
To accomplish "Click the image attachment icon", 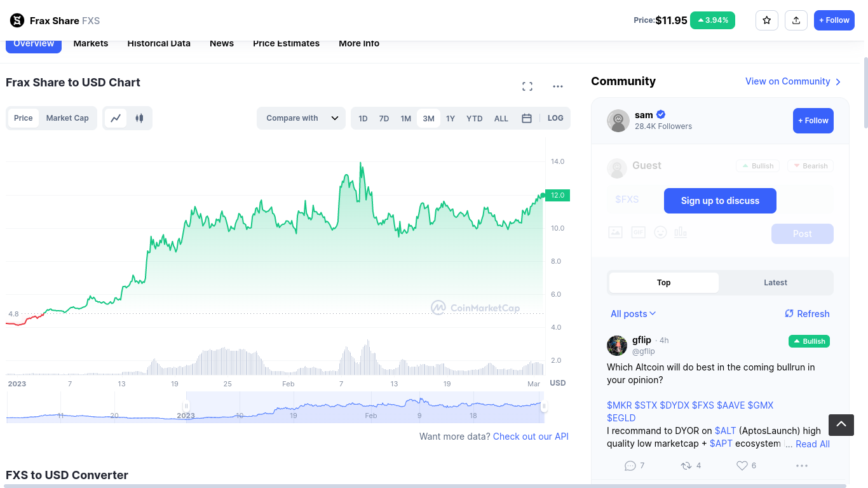I will pyautogui.click(x=615, y=233).
